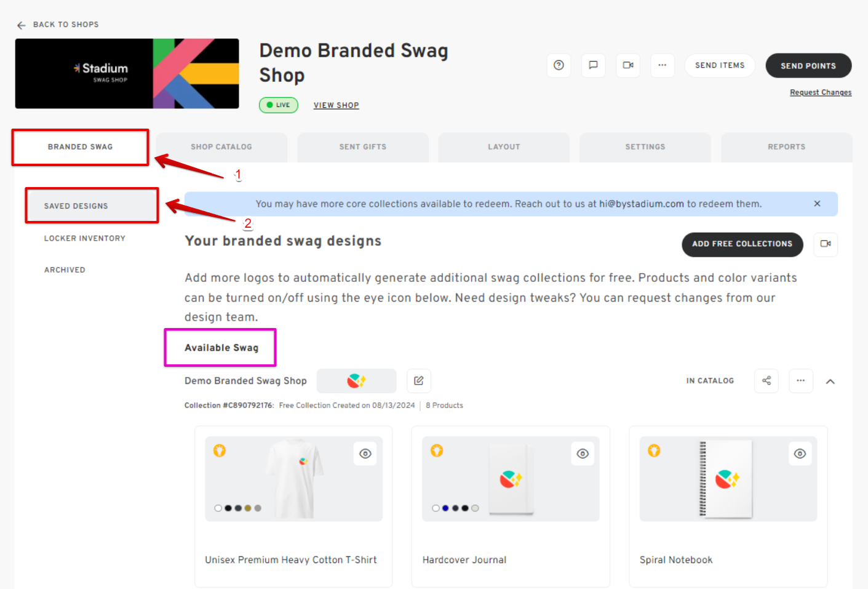Click the 8 Products count text
Viewport: 868px width, 589px height.
(444, 406)
